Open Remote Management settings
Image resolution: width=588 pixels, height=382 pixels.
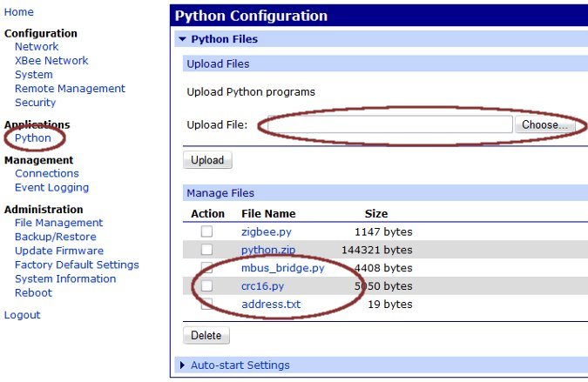[x=70, y=89]
